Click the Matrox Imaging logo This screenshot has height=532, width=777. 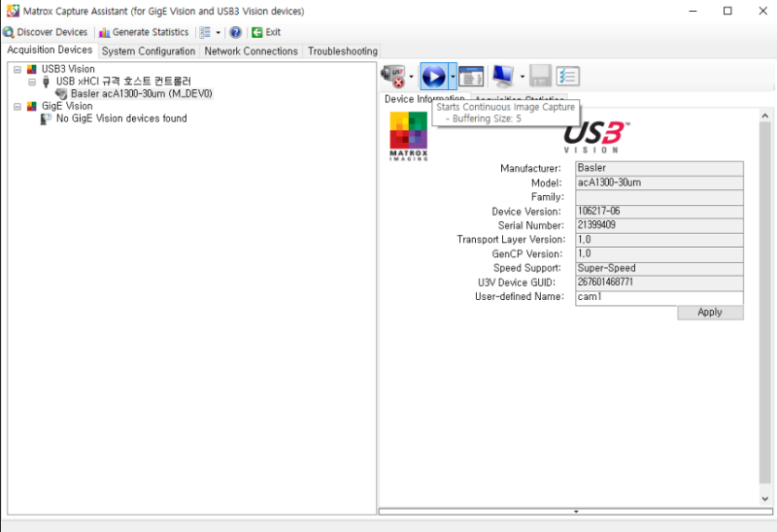click(409, 136)
